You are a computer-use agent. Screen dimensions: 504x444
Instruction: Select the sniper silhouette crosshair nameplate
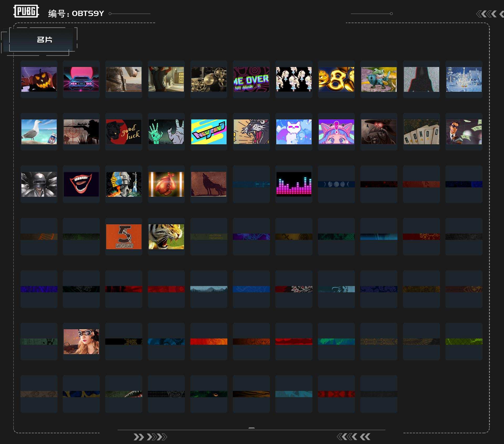tap(81, 132)
